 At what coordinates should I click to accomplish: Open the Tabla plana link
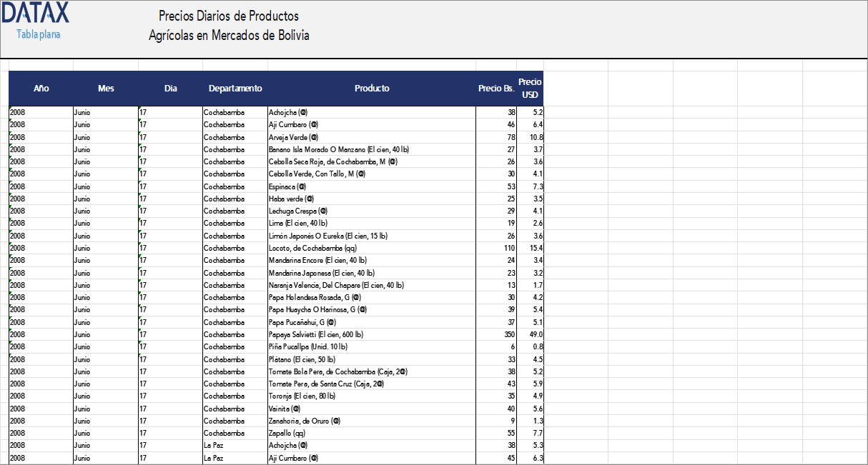(36, 34)
